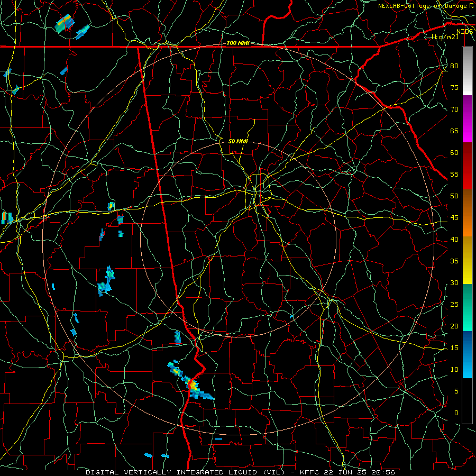
Task: Click the scale value 35
Action: [x=454, y=261]
